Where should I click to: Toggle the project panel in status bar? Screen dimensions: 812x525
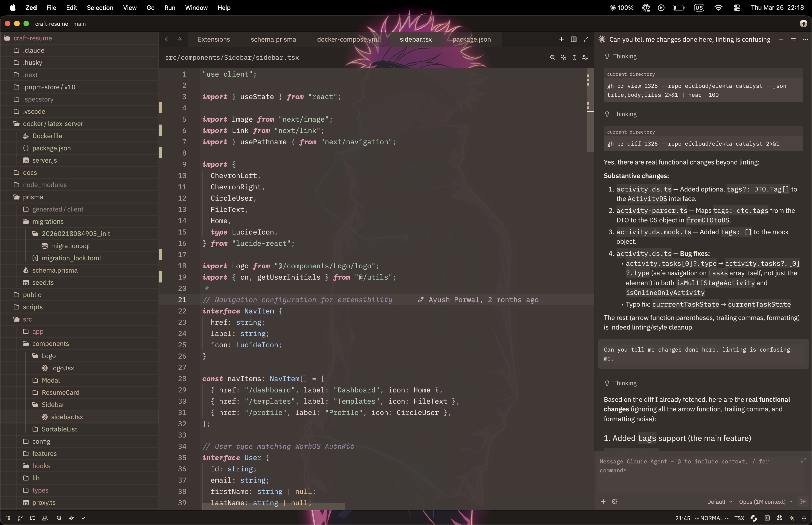tap(8, 518)
